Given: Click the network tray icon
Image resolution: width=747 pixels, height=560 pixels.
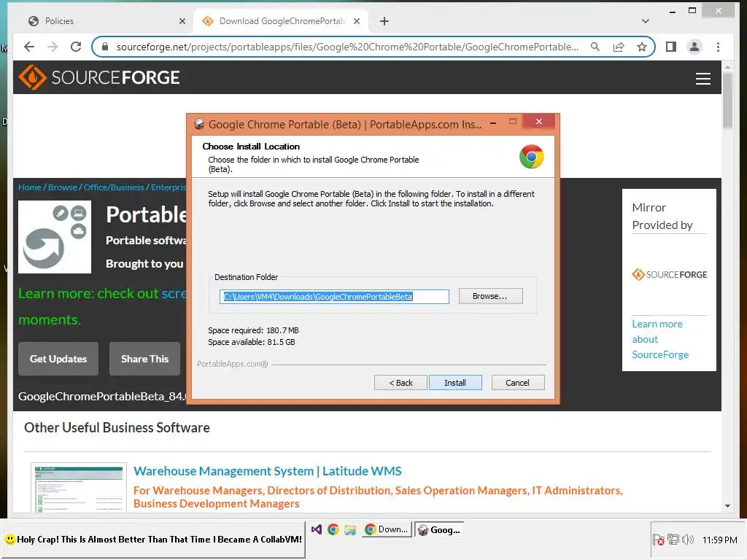Looking at the screenshot, I should (673, 540).
